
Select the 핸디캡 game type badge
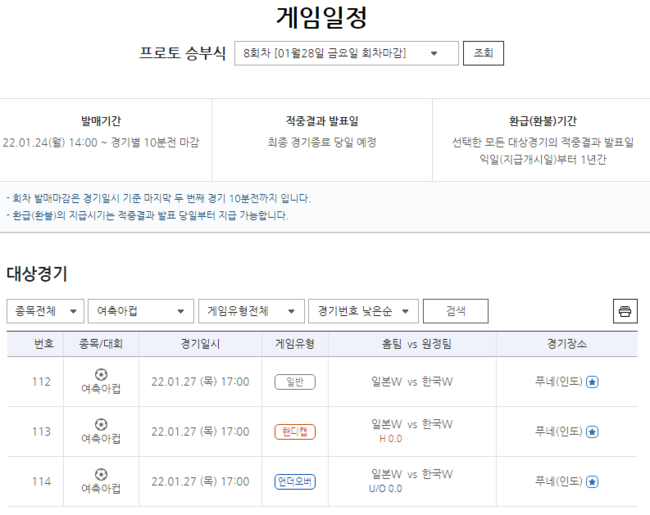click(x=295, y=432)
